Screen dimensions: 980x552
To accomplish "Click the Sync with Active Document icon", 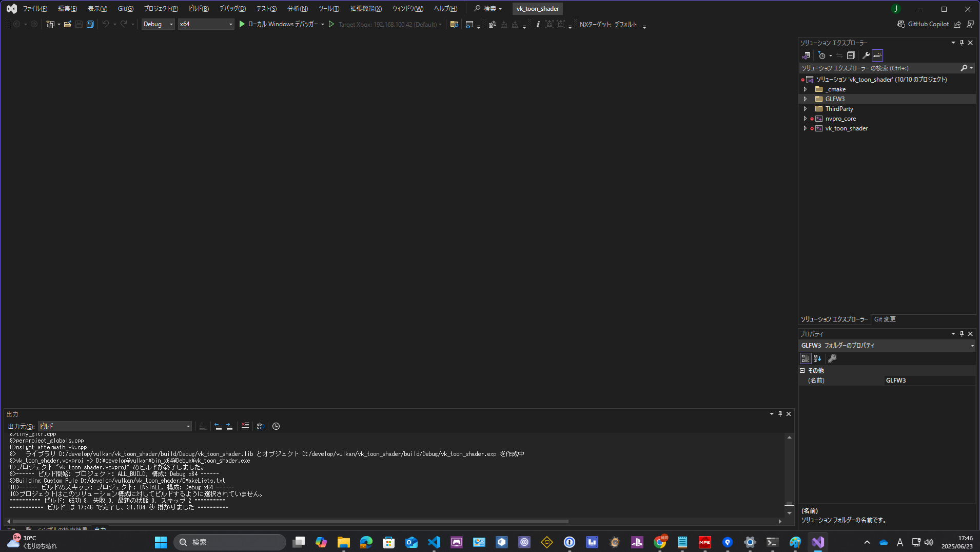I will click(840, 55).
